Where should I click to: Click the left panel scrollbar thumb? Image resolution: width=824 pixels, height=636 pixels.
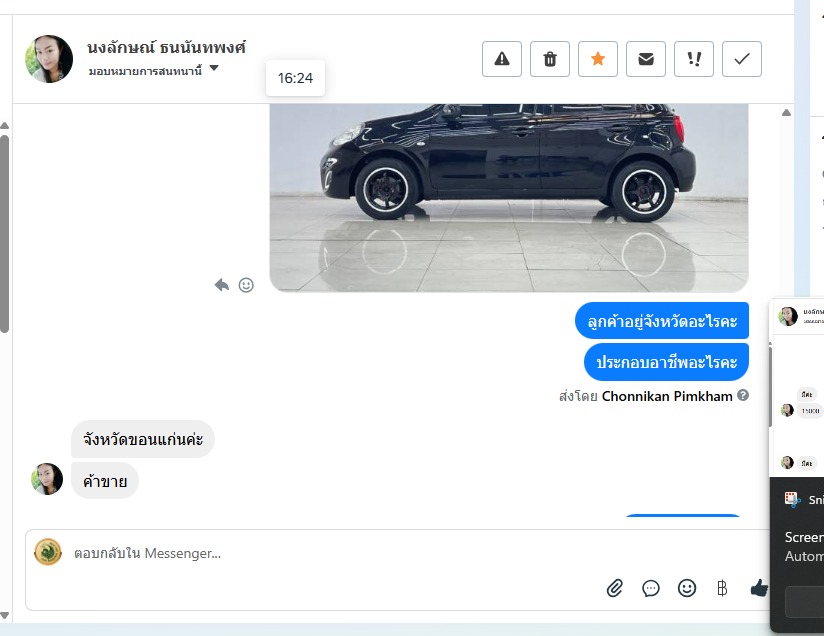[4, 234]
